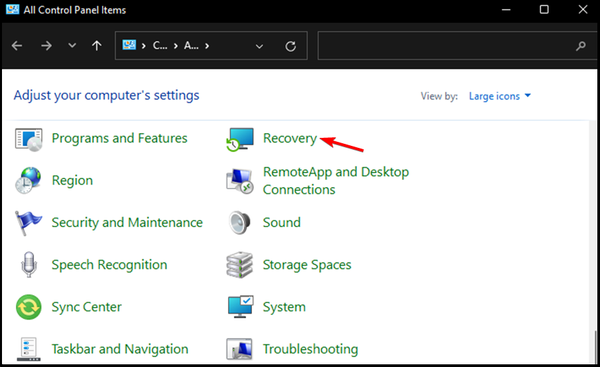Viewport: 600px width, 367px height.
Task: Click the Sound speaker icon
Action: point(240,222)
